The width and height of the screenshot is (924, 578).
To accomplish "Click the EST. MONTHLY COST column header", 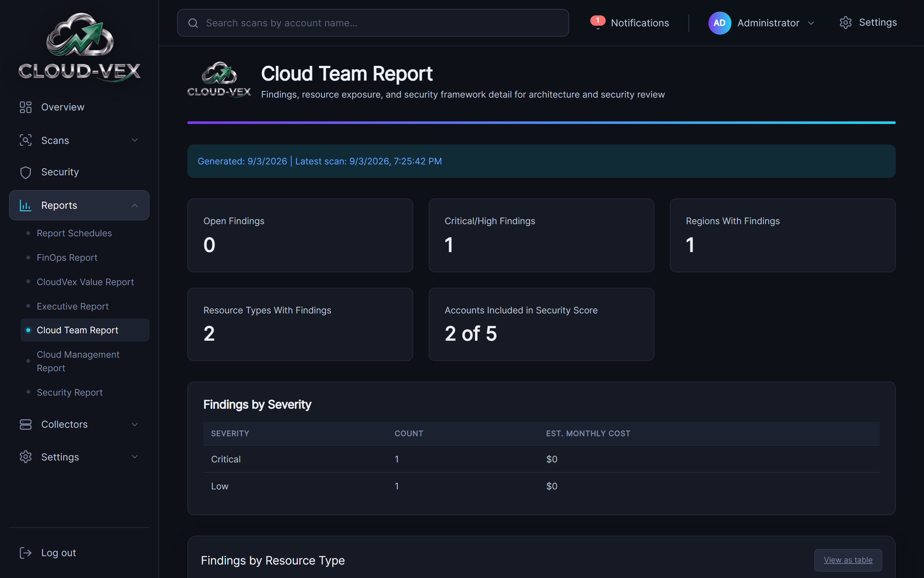I will 588,433.
